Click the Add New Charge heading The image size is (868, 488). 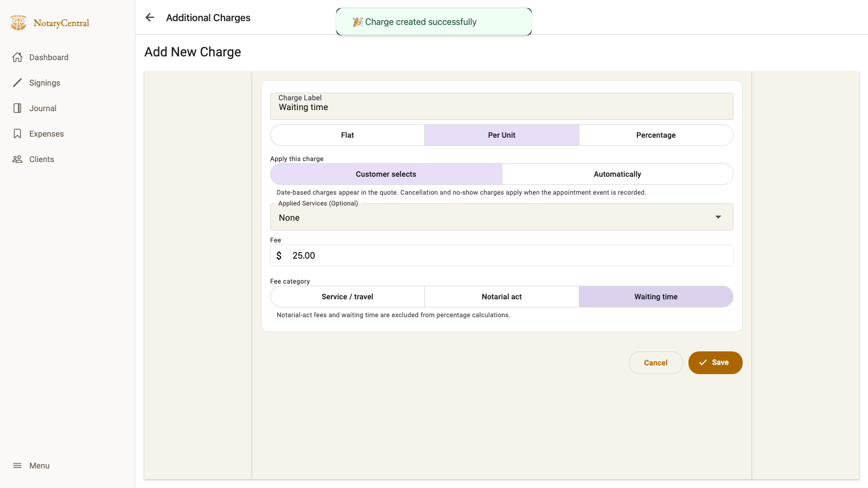193,52
